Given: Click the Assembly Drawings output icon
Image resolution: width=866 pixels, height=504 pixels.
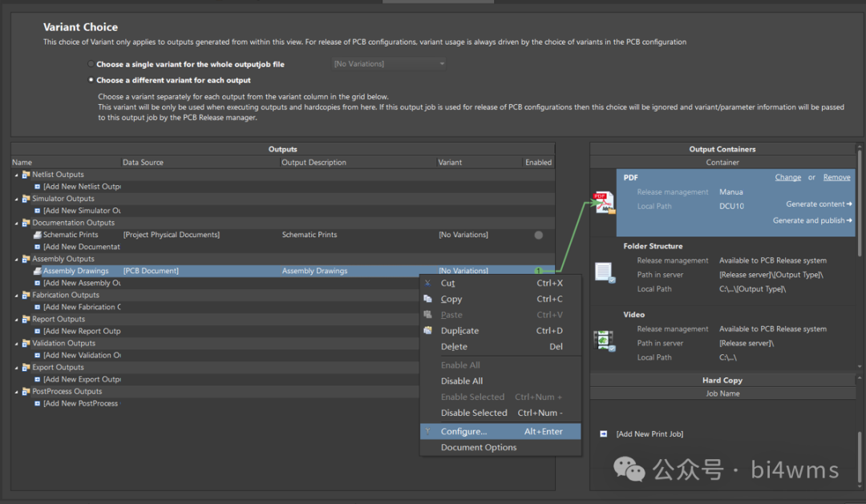Looking at the screenshot, I should point(37,271).
